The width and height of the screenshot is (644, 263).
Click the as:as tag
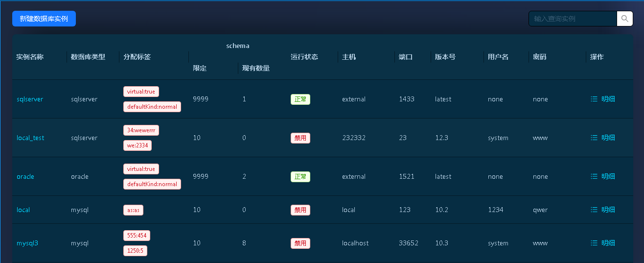pos(133,210)
